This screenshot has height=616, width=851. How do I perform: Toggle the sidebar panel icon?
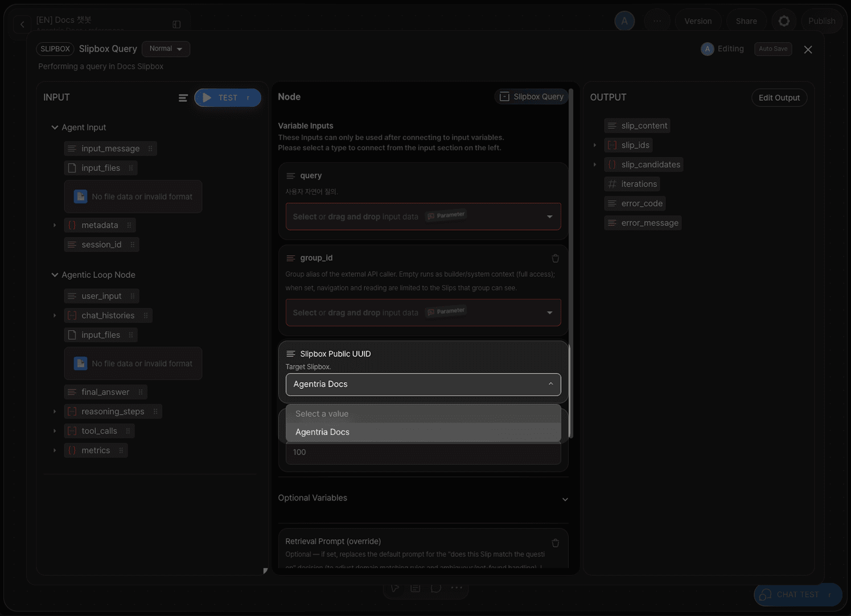(x=176, y=24)
